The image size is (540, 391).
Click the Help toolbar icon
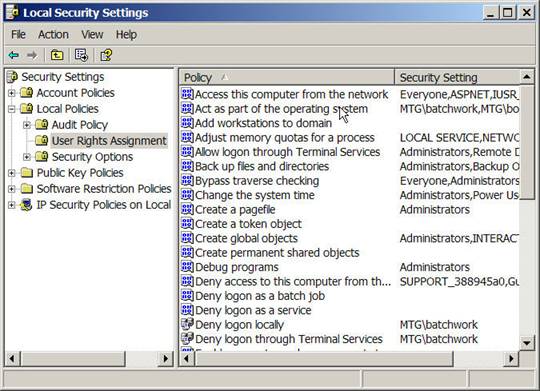pos(106,55)
